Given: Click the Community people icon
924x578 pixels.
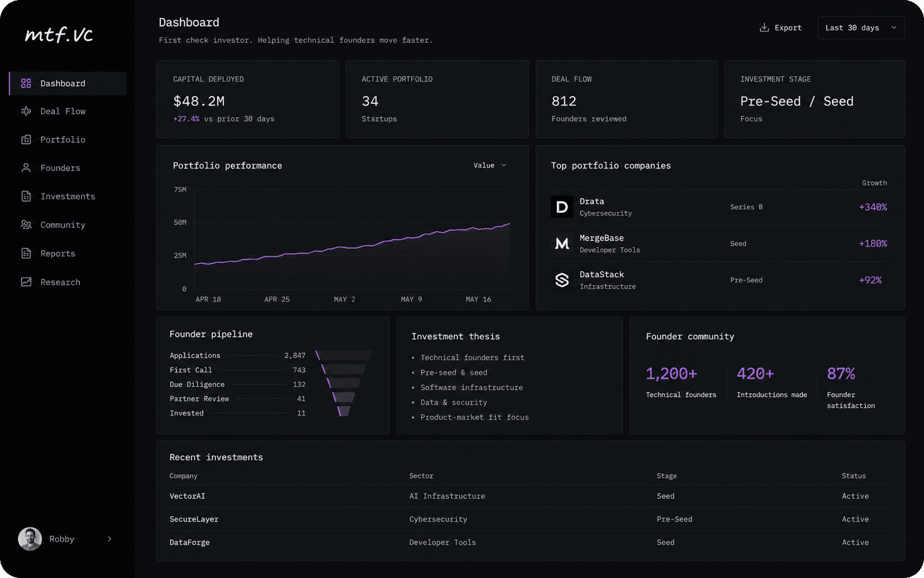Looking at the screenshot, I should 26,225.
